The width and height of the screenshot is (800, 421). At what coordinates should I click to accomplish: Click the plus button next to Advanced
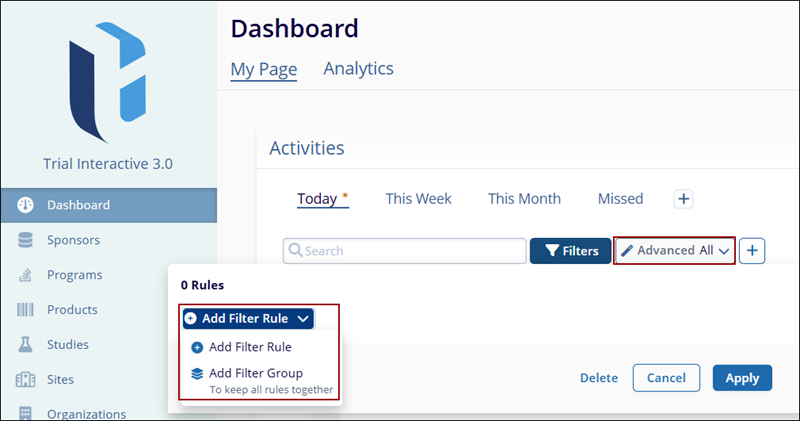click(752, 251)
